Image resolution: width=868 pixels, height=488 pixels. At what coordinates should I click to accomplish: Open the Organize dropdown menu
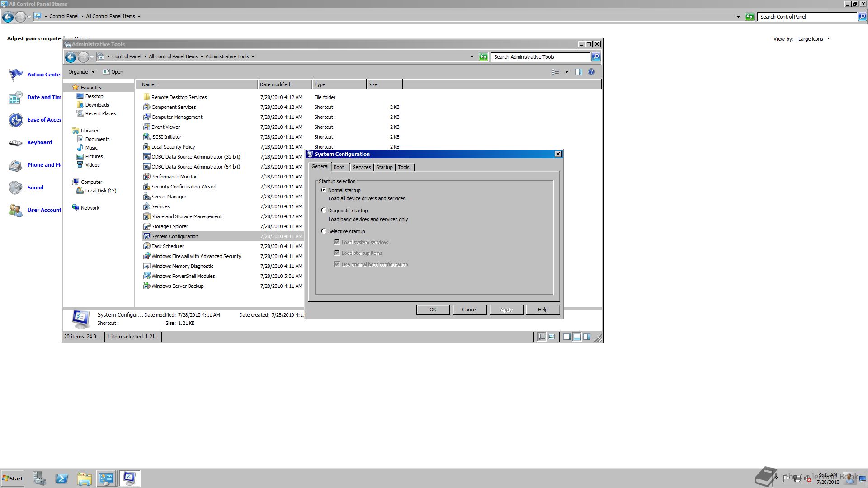coord(81,72)
